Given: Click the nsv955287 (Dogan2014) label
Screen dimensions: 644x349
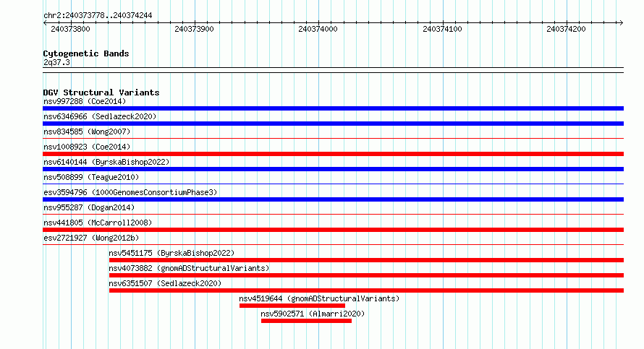Looking at the screenshot, I should (x=89, y=207).
